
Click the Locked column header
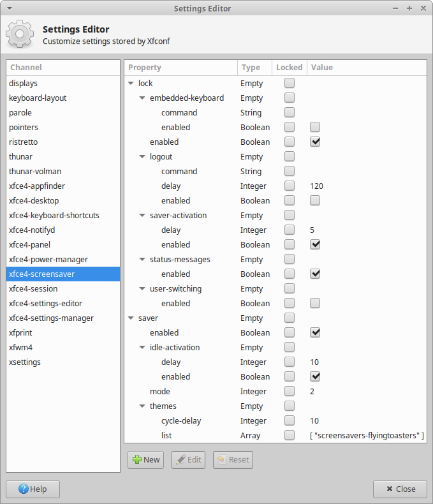(290, 68)
